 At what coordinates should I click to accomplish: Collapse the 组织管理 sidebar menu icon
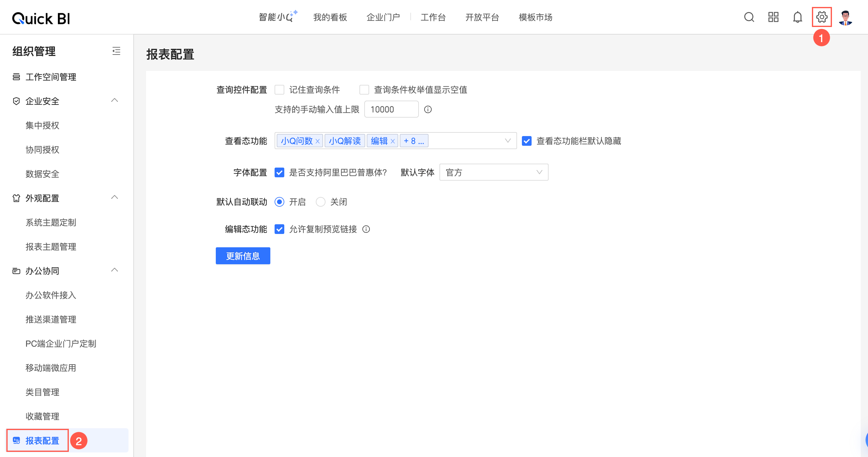[x=116, y=51]
